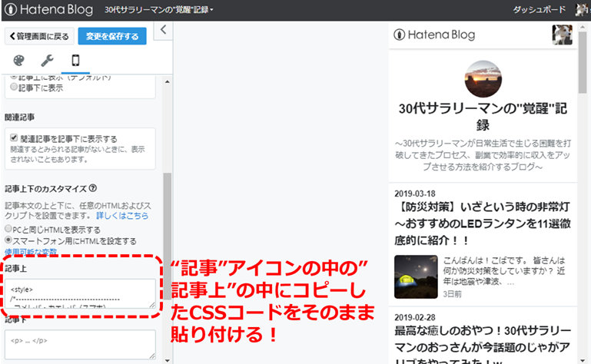591x364 pixels.
Task: Select the smartphone settings tab icon
Action: 76,61
